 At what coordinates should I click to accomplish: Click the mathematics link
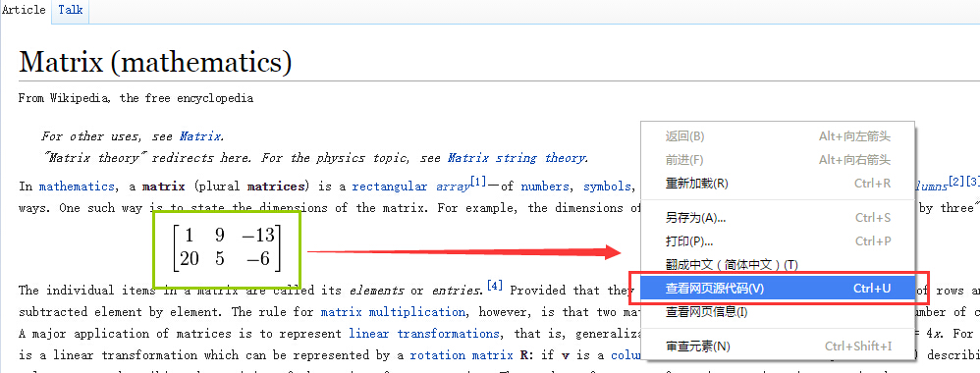click(77, 186)
